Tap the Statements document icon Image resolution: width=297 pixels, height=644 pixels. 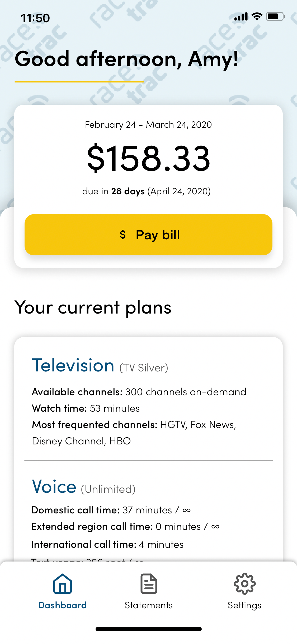[149, 583]
